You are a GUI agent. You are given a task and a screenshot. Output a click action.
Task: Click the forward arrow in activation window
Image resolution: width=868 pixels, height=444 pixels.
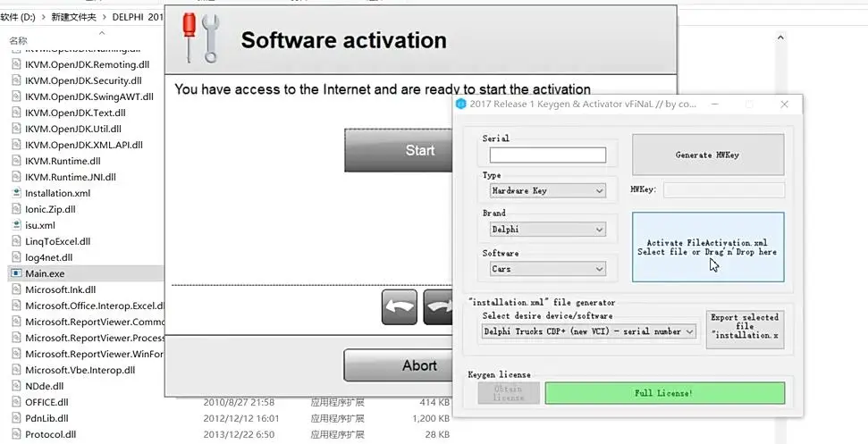[x=438, y=307]
